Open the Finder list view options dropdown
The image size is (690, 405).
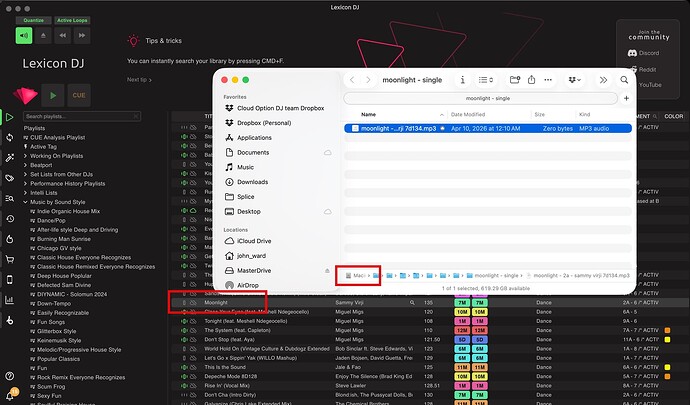click(x=486, y=80)
